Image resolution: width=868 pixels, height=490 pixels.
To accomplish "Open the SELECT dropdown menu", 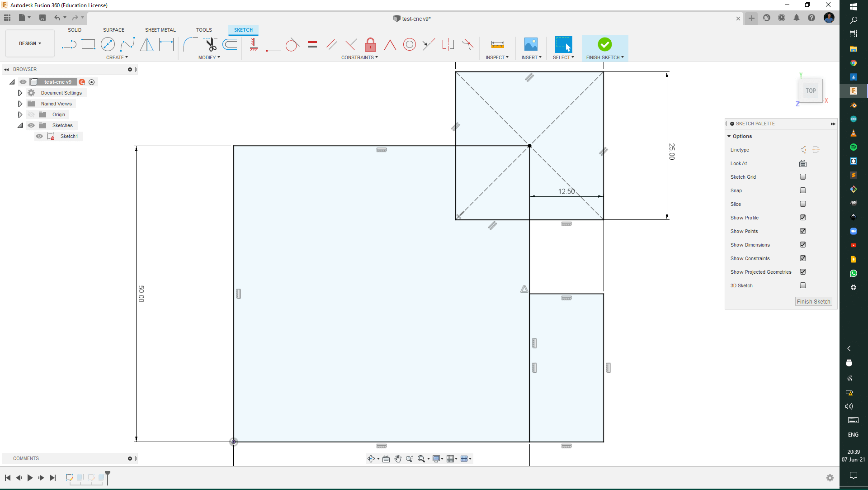I will (x=564, y=57).
